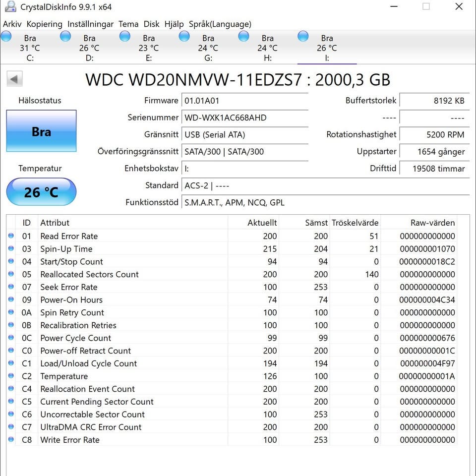Viewport: 476px width, 476px height.
Task: Select the G: drive status orb
Action: pyautogui.click(x=184, y=36)
